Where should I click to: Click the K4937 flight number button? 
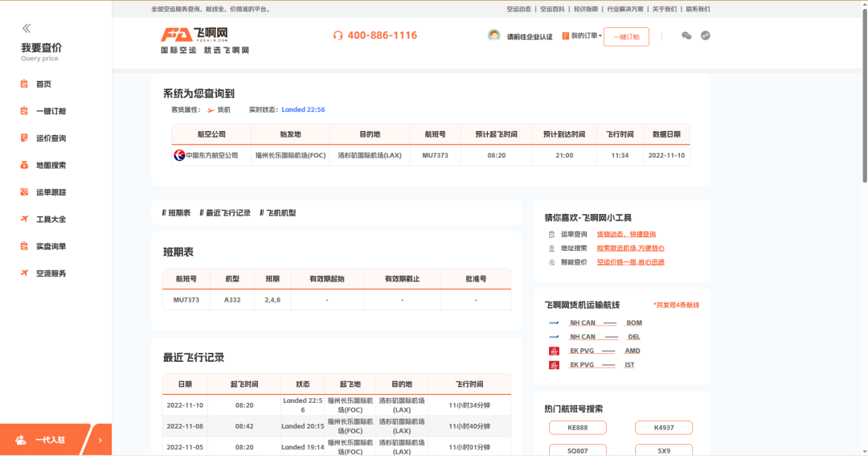coord(664,428)
